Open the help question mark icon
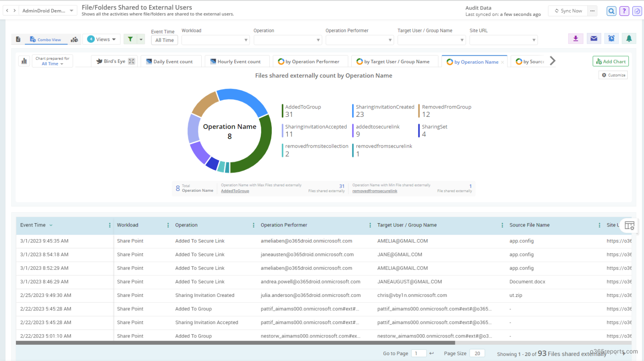The width and height of the screenshot is (644, 361). 624,11
